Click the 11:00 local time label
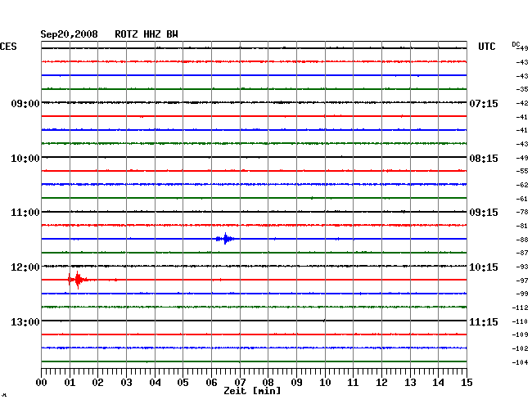 (25, 213)
